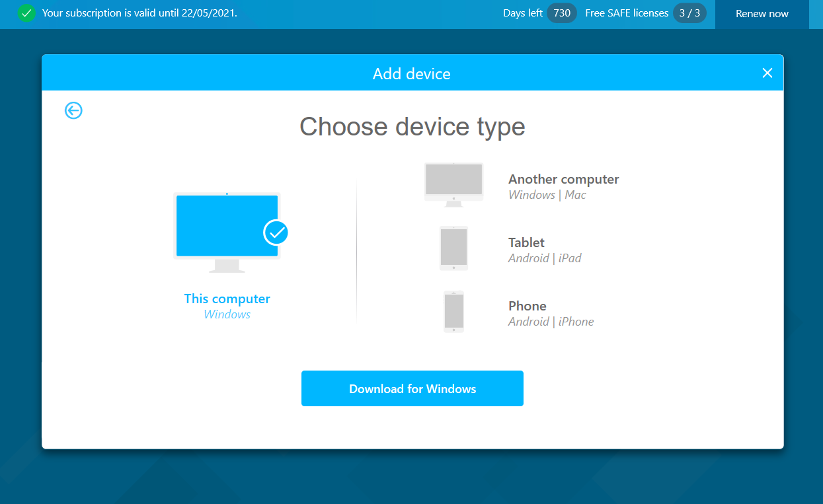Close the Add device dialog

tap(767, 73)
